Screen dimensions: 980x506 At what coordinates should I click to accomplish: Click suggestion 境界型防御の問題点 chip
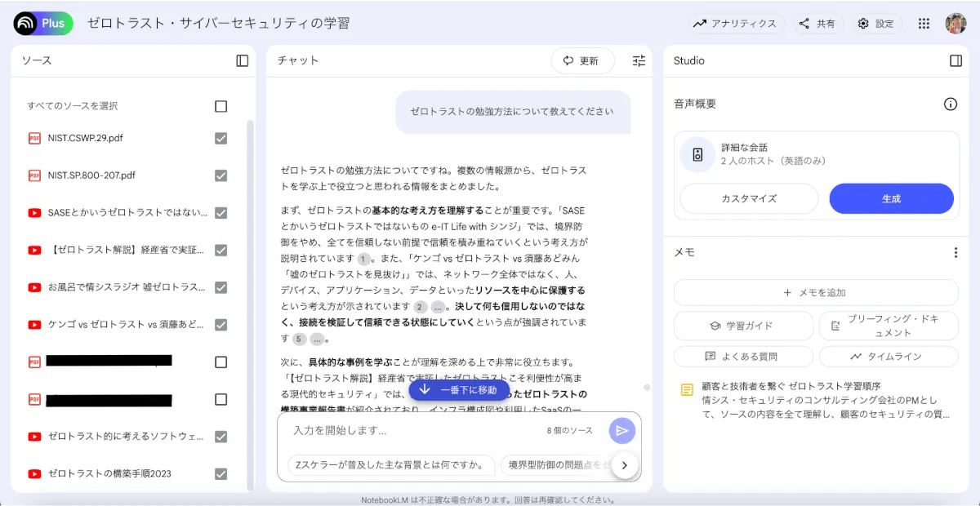557,465
